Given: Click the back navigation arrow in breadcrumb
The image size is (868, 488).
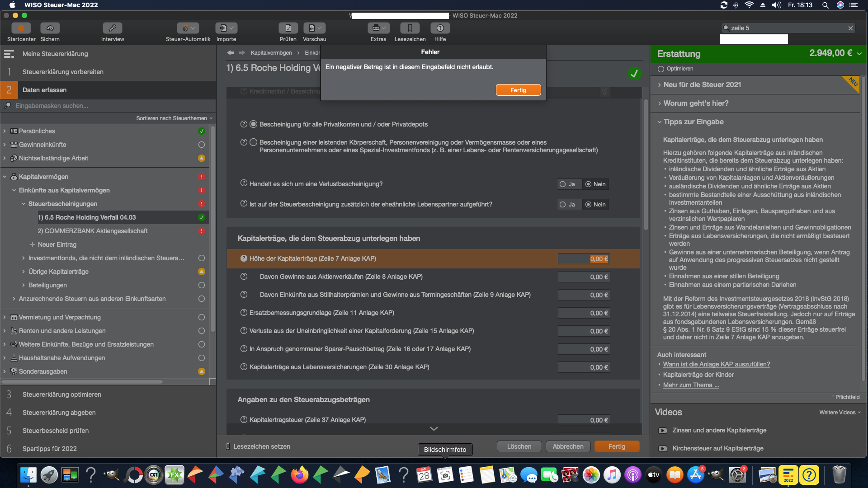Looking at the screenshot, I should (231, 53).
